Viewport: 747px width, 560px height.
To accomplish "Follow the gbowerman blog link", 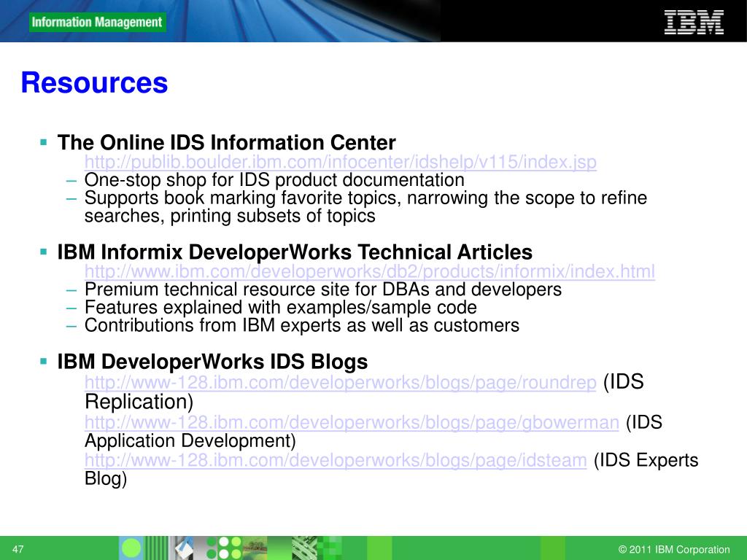I will click(x=352, y=422).
